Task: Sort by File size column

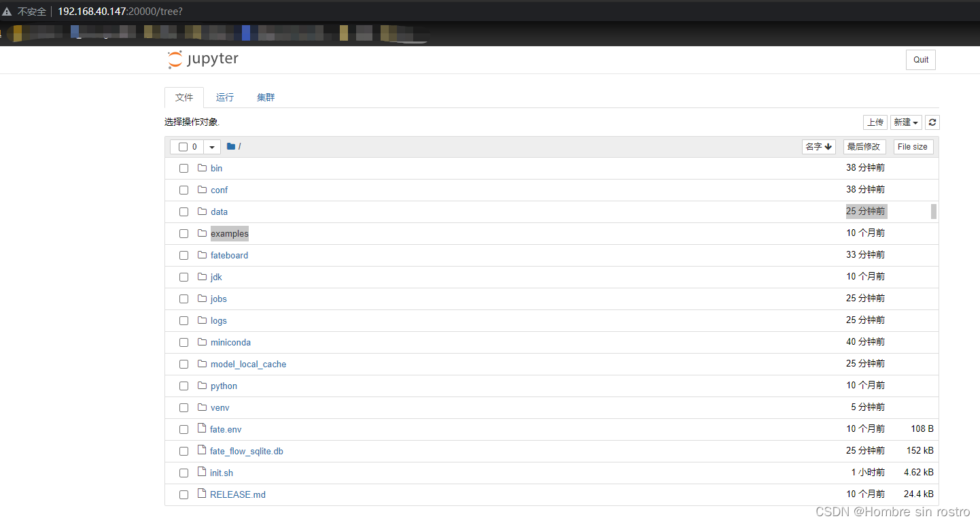Action: 913,147
